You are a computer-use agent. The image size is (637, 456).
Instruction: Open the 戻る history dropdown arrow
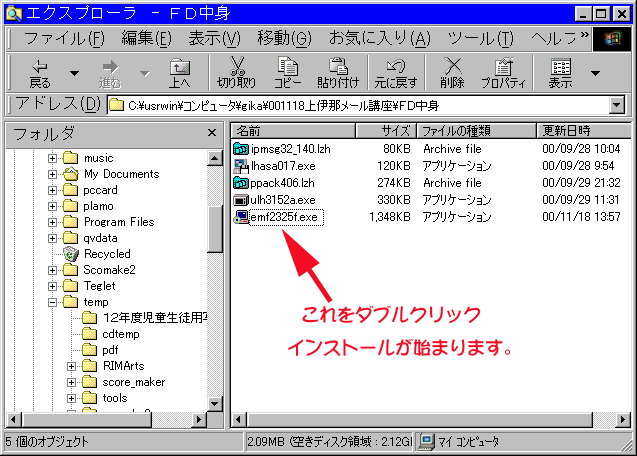(74, 74)
